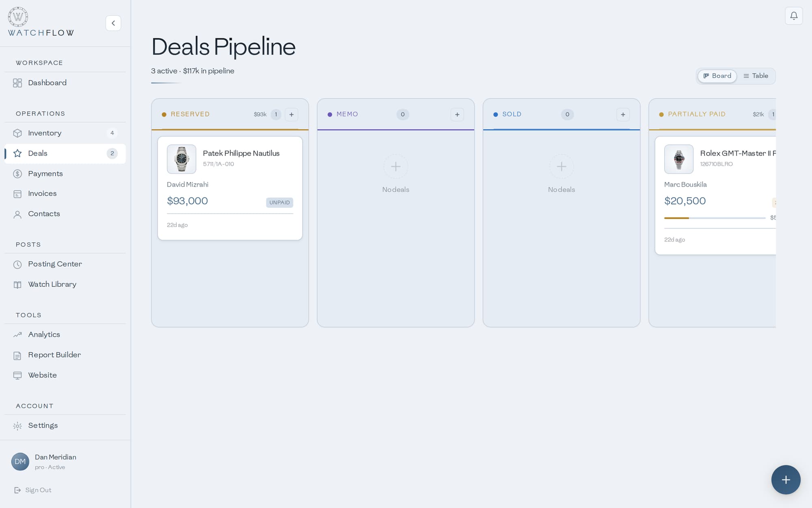Viewport: 812px width, 508px height.
Task: Click the $20,500 deal amount
Action: [x=685, y=201]
